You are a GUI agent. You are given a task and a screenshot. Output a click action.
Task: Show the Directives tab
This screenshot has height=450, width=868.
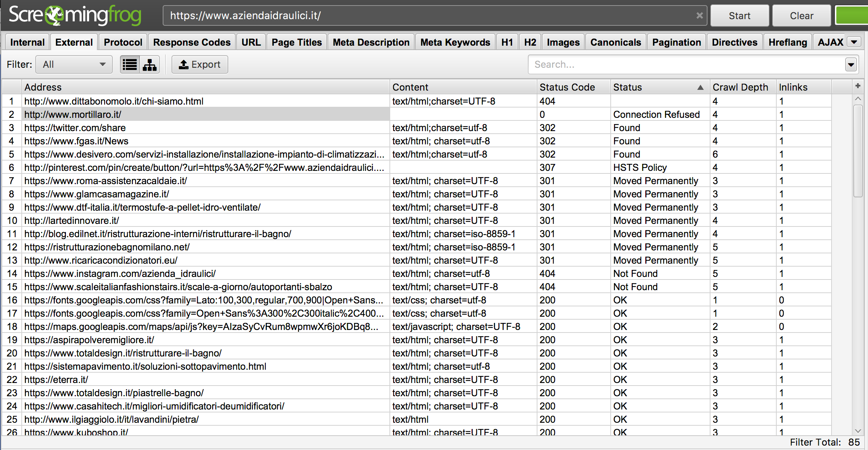[x=735, y=42]
